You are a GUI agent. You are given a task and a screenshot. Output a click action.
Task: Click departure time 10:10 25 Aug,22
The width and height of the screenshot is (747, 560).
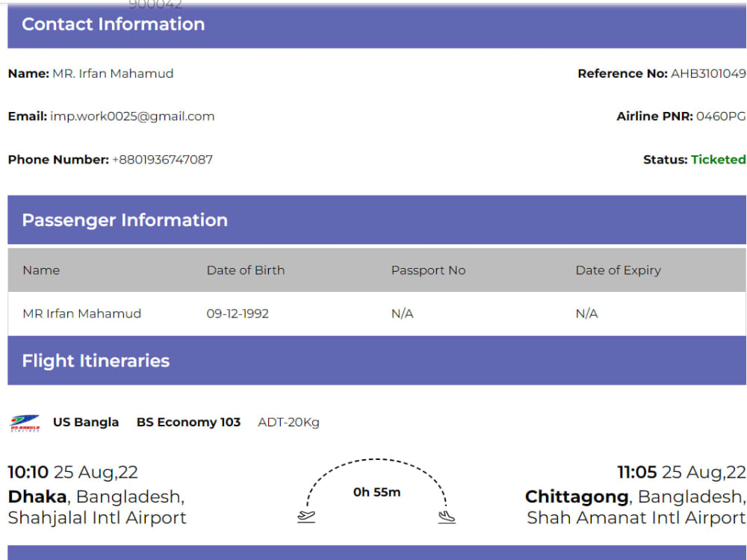tap(73, 472)
